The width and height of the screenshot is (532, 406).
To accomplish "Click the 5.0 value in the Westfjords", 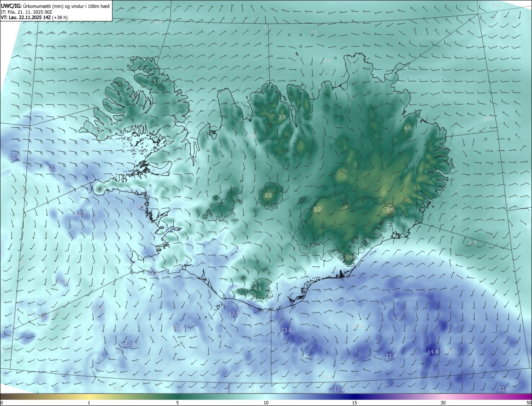I will click(157, 82).
